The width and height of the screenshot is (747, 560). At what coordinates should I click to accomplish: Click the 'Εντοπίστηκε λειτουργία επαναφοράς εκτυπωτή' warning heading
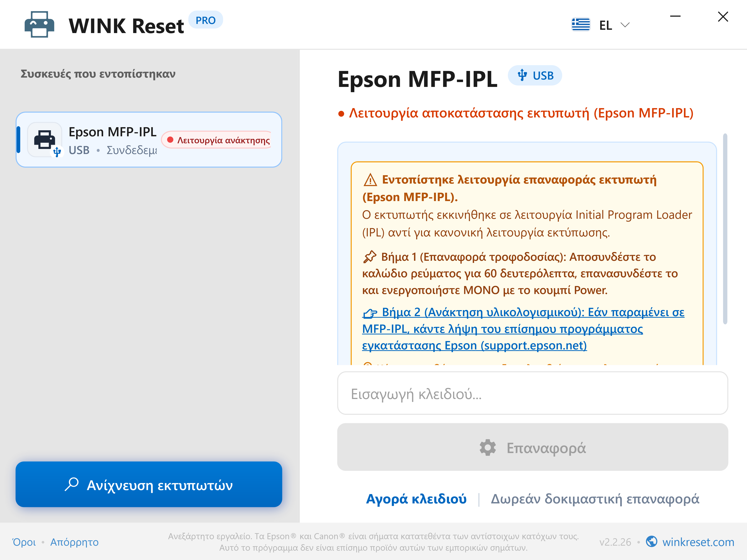(510, 188)
